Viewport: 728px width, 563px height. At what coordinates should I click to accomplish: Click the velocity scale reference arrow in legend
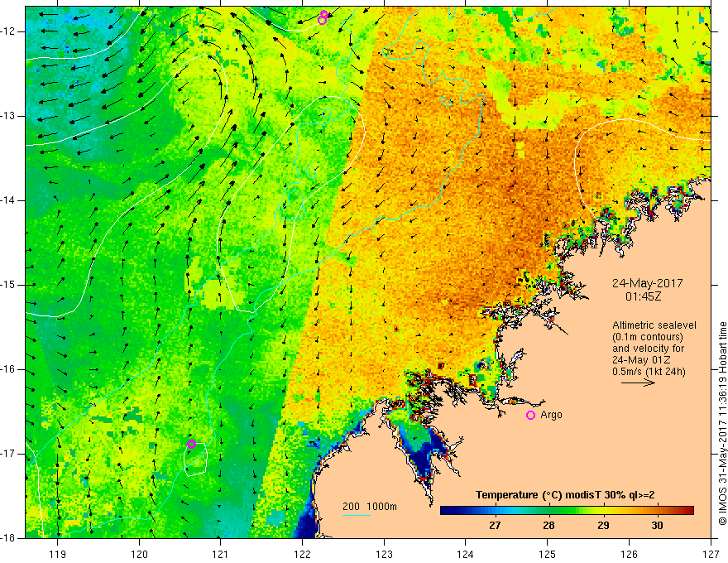(x=639, y=383)
